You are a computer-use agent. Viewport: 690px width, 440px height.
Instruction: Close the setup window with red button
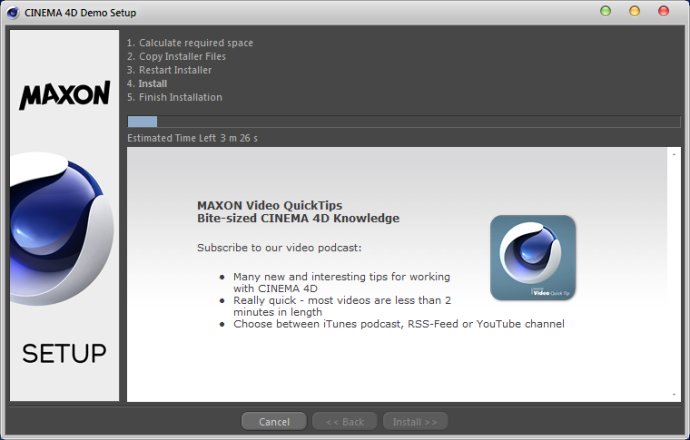point(663,11)
